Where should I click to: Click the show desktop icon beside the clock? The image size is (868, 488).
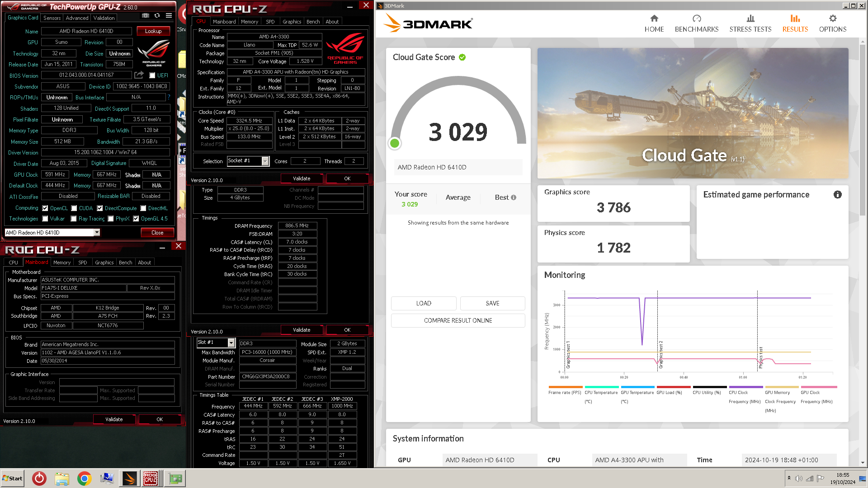862,479
